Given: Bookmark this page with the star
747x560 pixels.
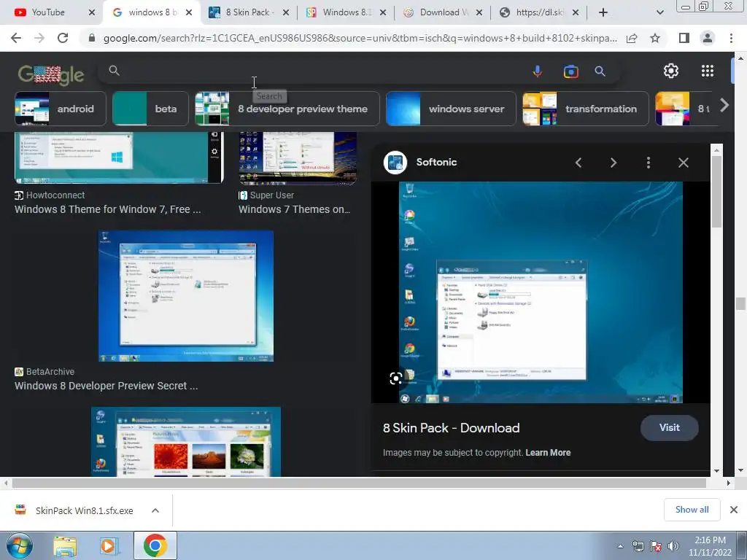Looking at the screenshot, I should [656, 38].
